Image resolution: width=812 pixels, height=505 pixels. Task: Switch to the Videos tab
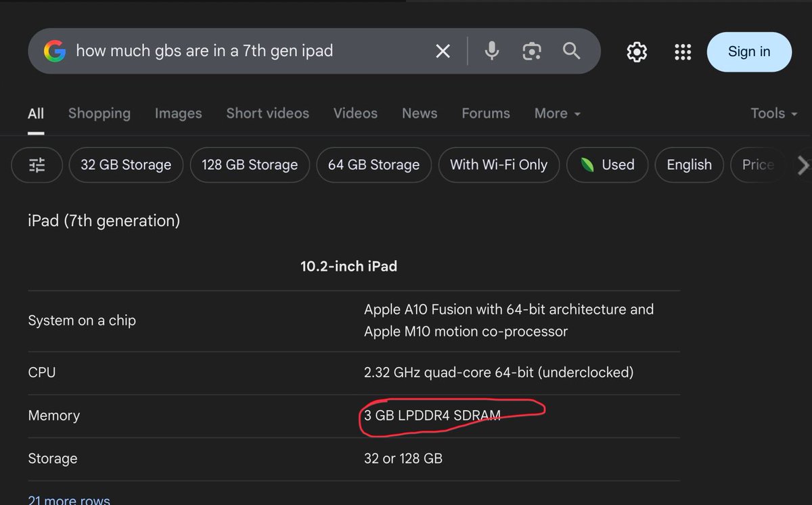[355, 114]
